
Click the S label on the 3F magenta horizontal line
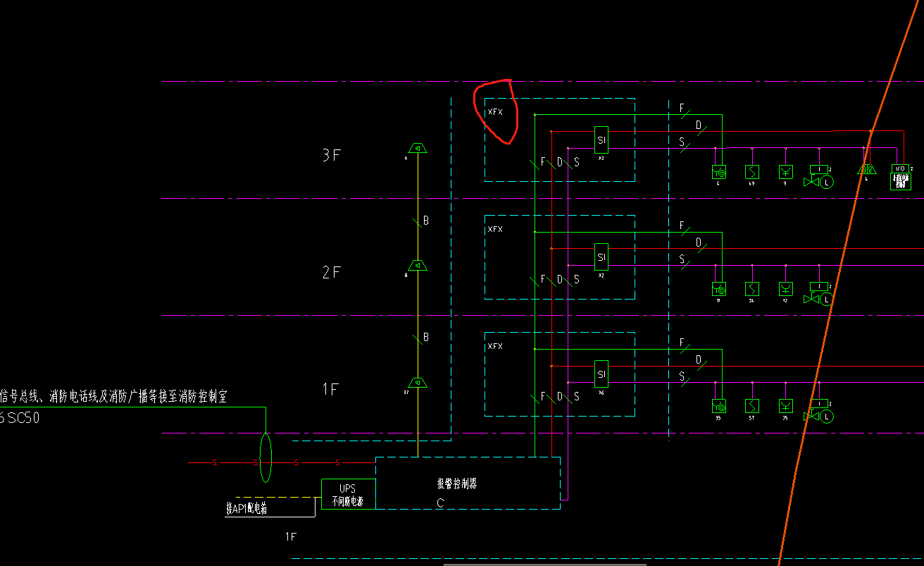(682, 142)
